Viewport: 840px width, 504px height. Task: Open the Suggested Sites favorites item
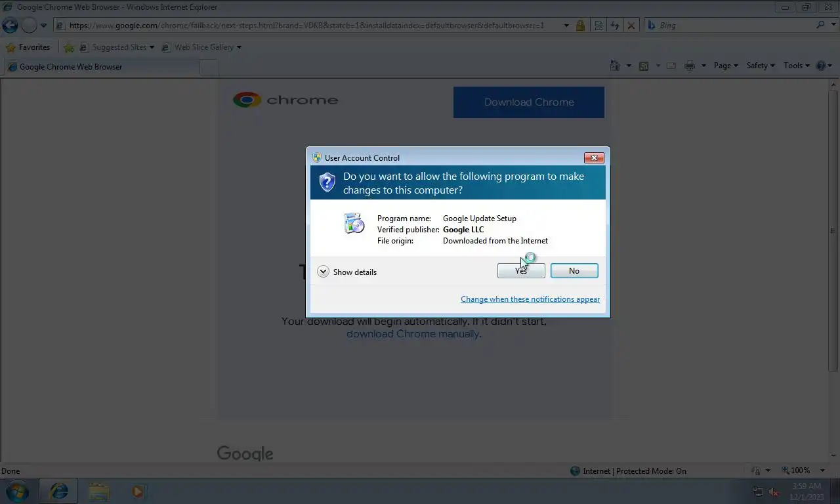click(x=117, y=47)
